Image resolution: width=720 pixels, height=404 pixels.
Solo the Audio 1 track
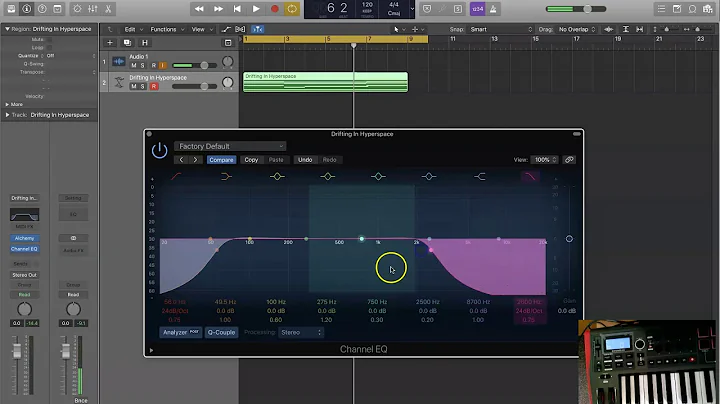(142, 65)
